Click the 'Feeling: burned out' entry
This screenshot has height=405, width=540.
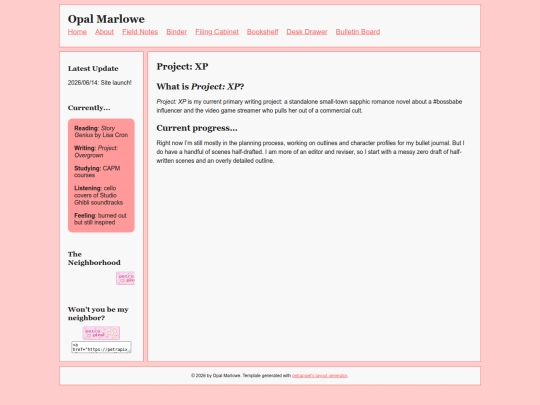click(100, 219)
